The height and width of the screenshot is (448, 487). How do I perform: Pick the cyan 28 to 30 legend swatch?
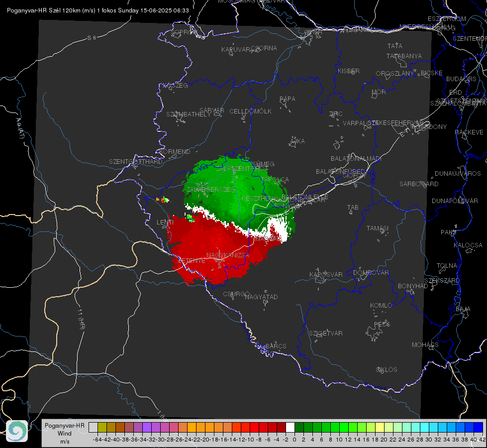[x=425, y=427]
